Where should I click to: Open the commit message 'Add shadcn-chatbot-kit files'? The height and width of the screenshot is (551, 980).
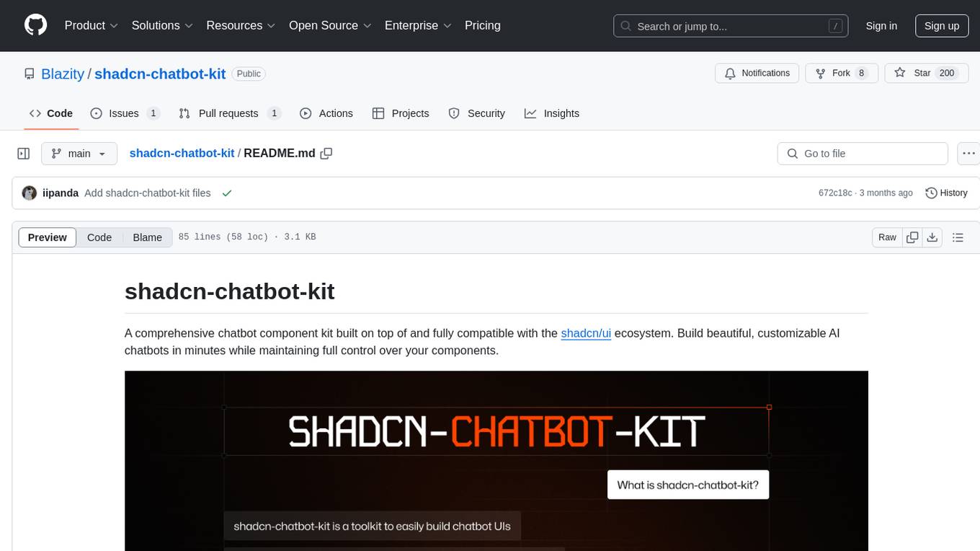click(148, 193)
